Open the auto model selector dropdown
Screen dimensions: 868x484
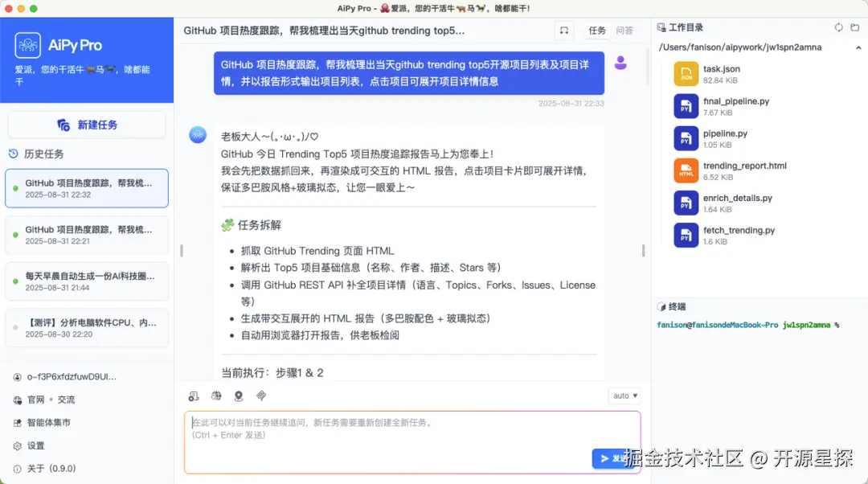coord(624,395)
